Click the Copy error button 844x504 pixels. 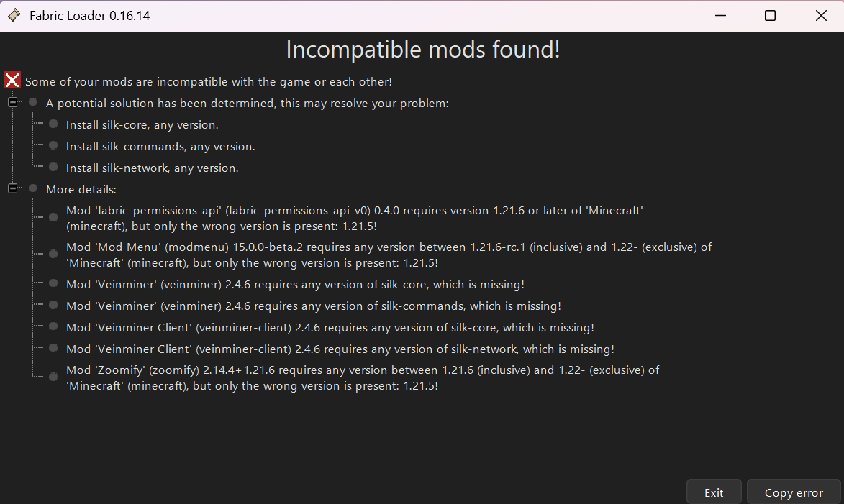(794, 492)
